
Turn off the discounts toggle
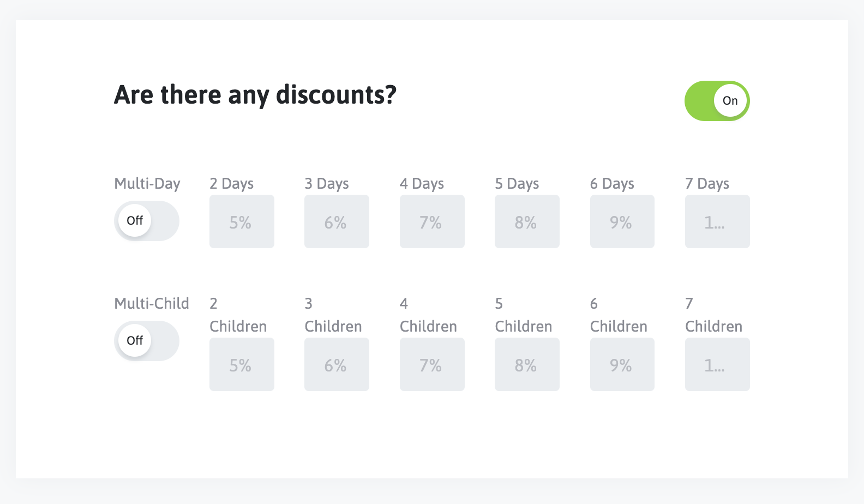pyautogui.click(x=717, y=101)
